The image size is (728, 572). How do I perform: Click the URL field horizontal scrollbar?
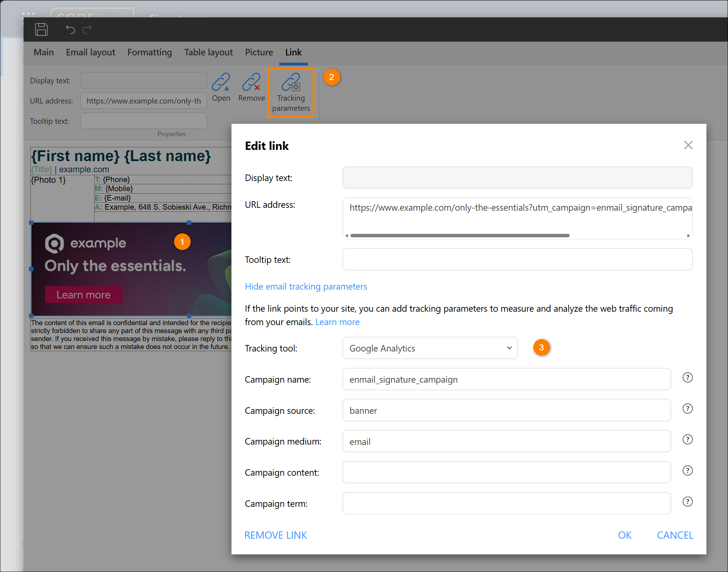(460, 236)
